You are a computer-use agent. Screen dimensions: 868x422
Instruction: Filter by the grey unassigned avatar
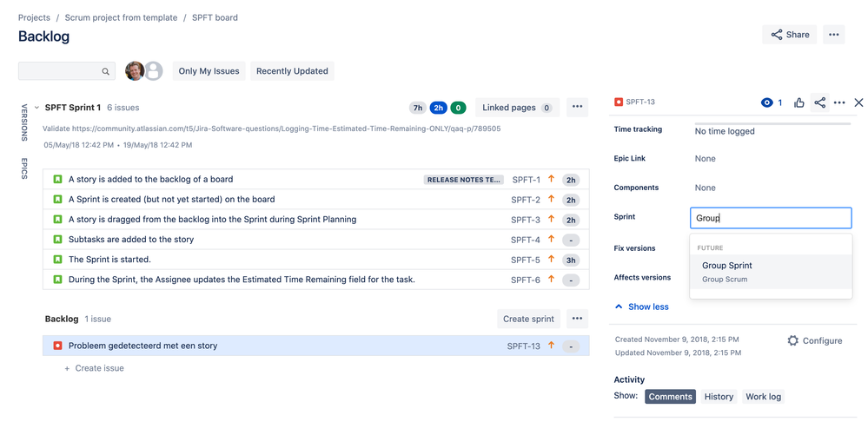coord(154,71)
